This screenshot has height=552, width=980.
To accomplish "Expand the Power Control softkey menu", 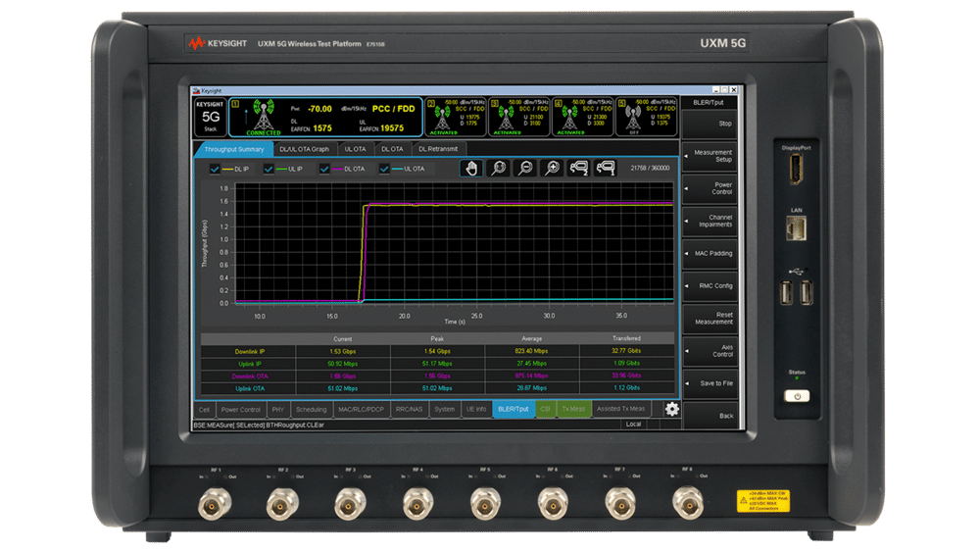I will [710, 188].
